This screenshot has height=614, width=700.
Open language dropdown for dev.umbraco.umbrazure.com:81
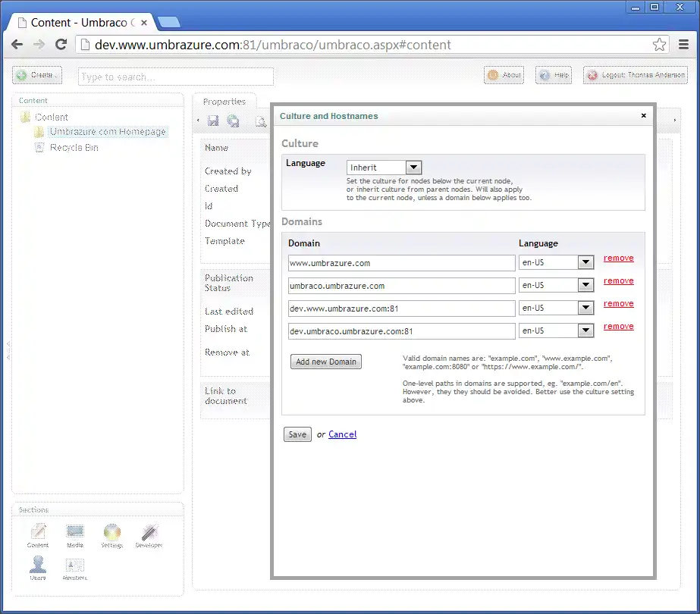click(556, 330)
